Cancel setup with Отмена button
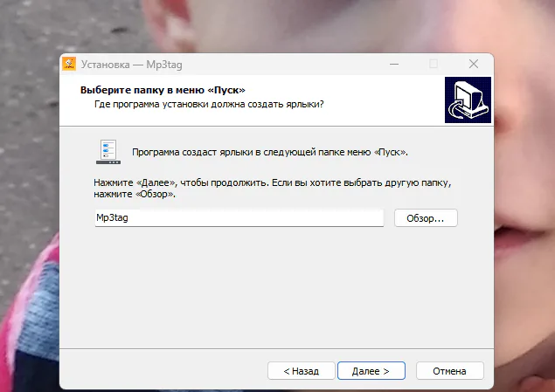555x392 pixels. (x=449, y=371)
